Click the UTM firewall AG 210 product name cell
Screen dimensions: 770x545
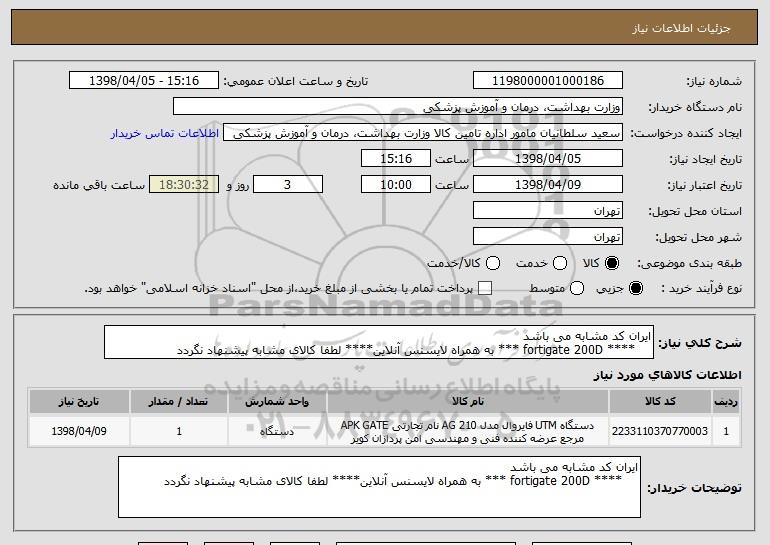[468, 431]
